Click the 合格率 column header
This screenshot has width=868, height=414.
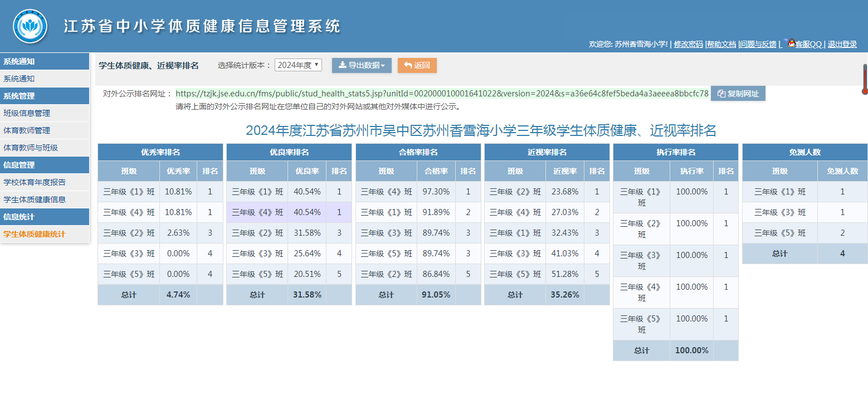pos(436,171)
